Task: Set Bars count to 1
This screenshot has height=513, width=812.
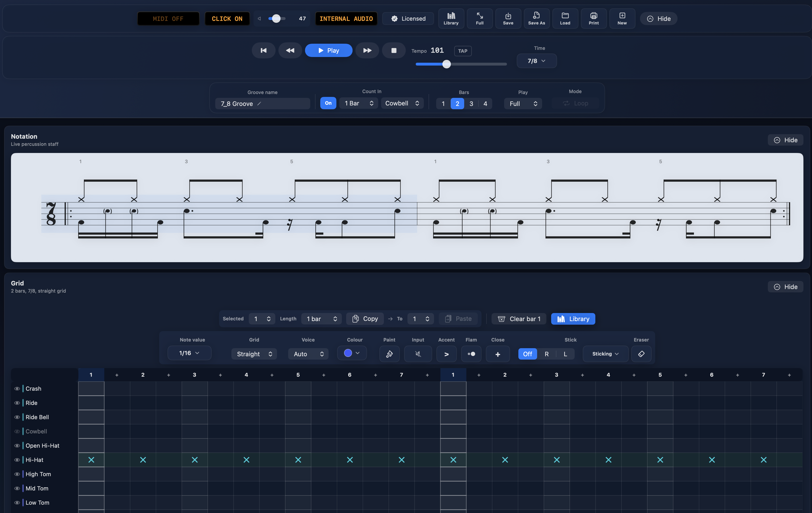Action: tap(443, 104)
